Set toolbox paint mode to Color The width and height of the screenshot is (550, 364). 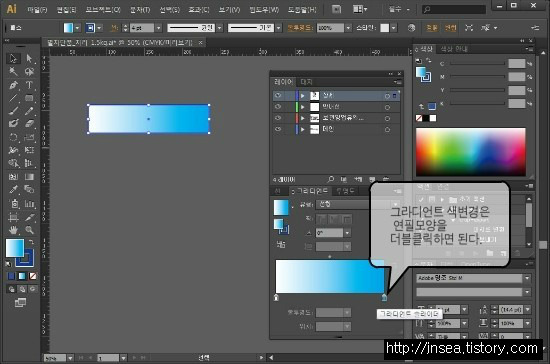(x=12, y=276)
